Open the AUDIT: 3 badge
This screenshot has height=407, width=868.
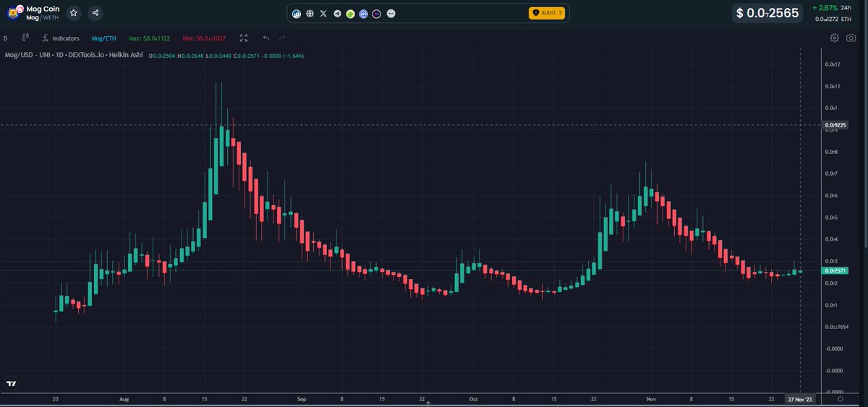(x=547, y=13)
